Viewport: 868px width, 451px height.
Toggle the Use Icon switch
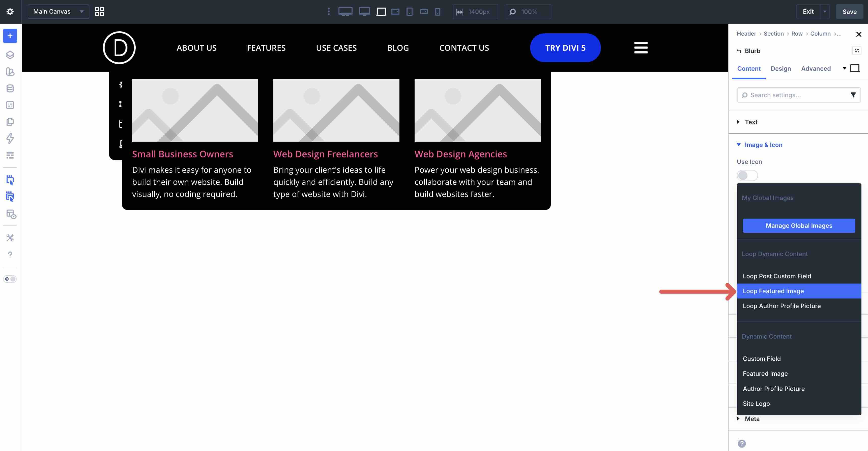point(747,176)
